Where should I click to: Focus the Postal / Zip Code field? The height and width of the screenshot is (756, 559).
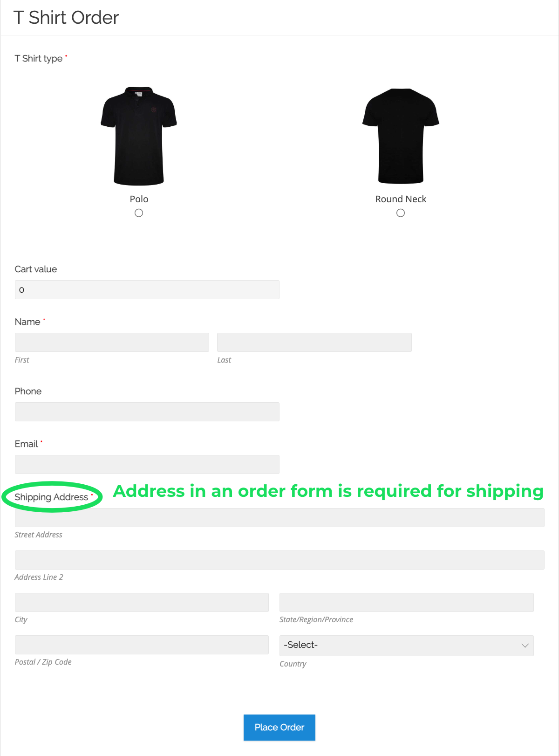tap(142, 645)
